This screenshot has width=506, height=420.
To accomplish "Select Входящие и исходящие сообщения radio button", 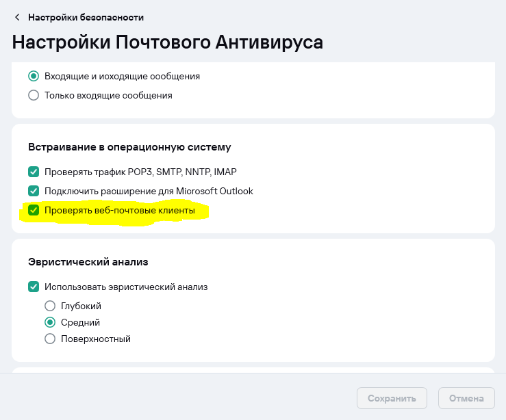I will click(34, 77).
